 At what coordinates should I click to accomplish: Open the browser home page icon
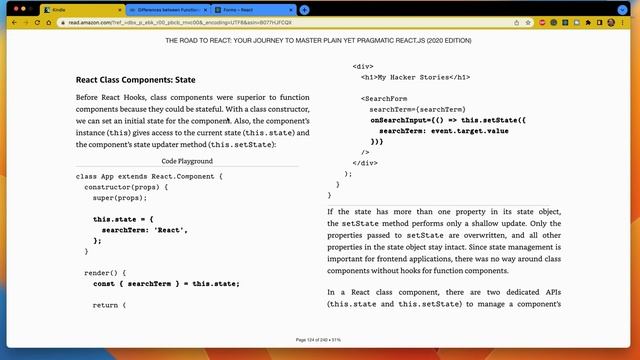point(49,22)
